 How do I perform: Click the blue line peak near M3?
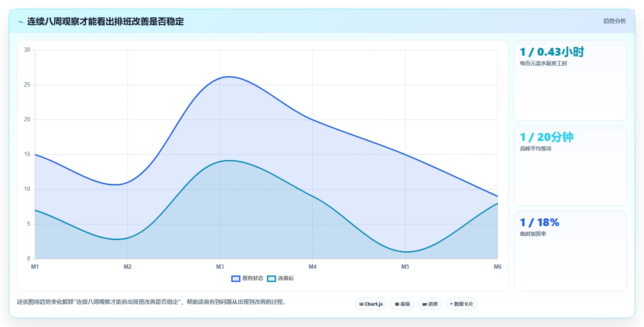tap(228, 77)
